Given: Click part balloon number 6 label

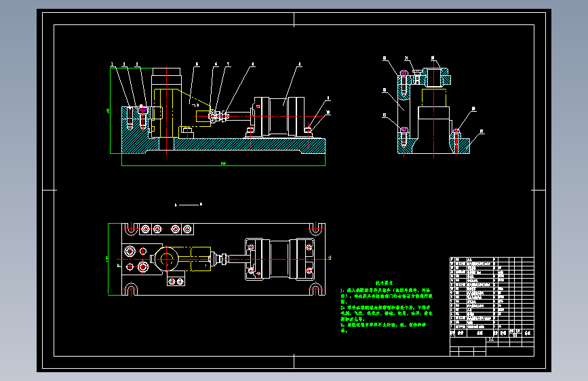Looking at the screenshot, I should click(216, 64).
